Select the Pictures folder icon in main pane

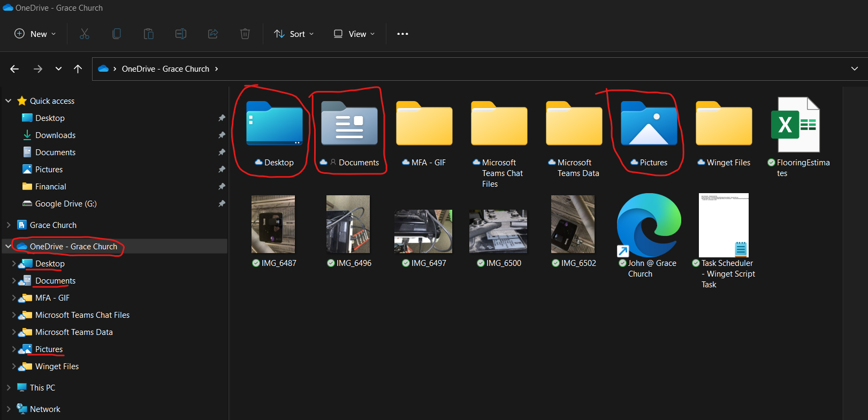[649, 123]
